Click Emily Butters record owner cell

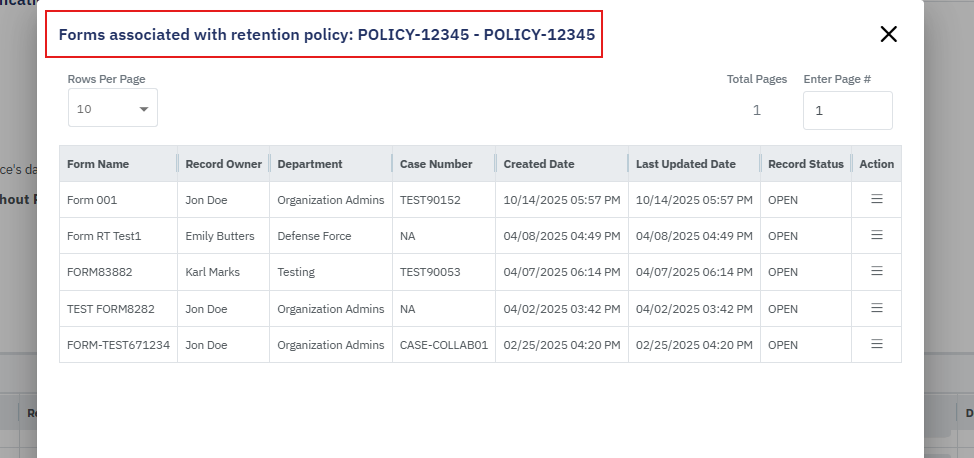point(220,236)
